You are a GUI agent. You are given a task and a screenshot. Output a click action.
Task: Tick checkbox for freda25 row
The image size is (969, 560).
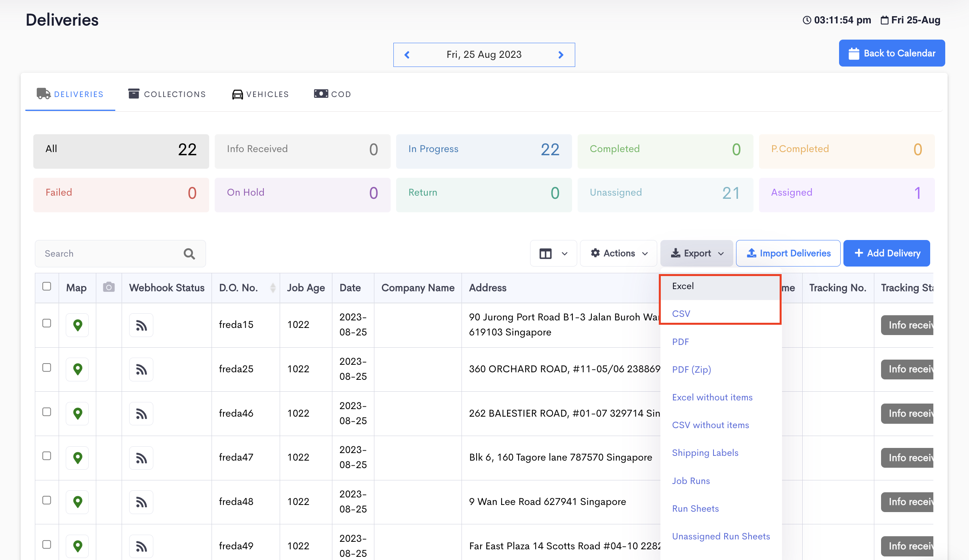[x=47, y=368]
